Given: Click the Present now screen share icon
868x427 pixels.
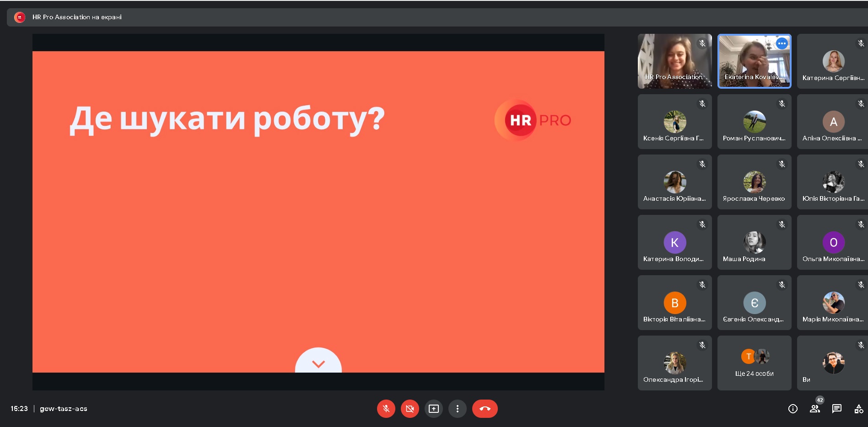Looking at the screenshot, I should pyautogui.click(x=433, y=409).
